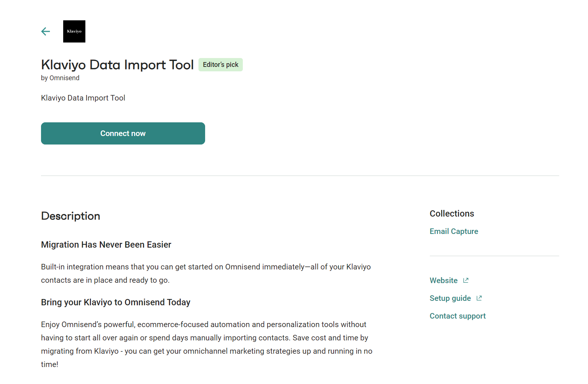Go back using the left arrow icon
The width and height of the screenshot is (588, 384).
point(45,31)
